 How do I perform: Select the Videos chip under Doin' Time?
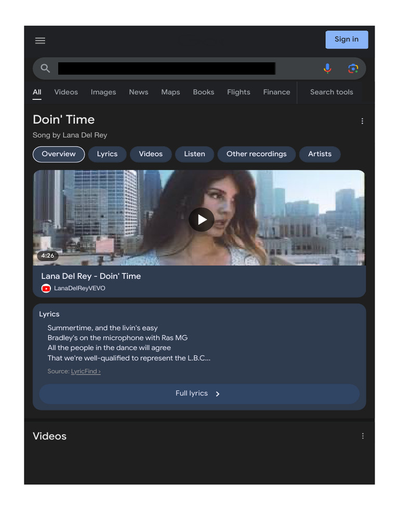tap(151, 154)
